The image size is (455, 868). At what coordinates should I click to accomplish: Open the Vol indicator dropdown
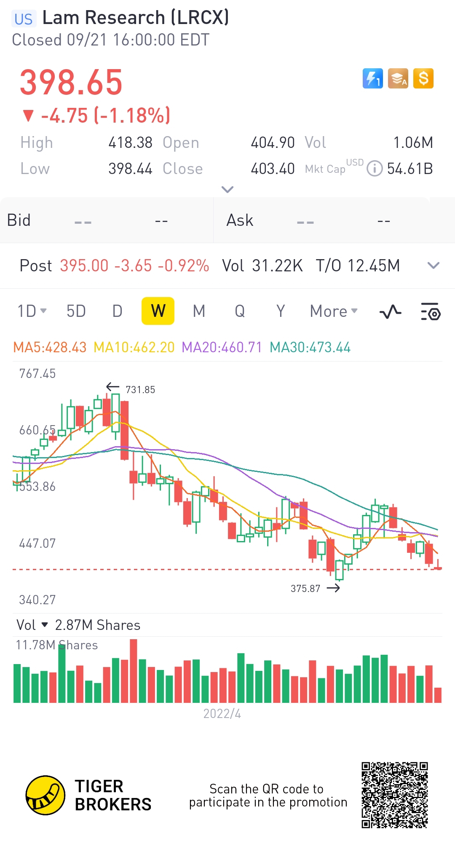[x=32, y=625]
